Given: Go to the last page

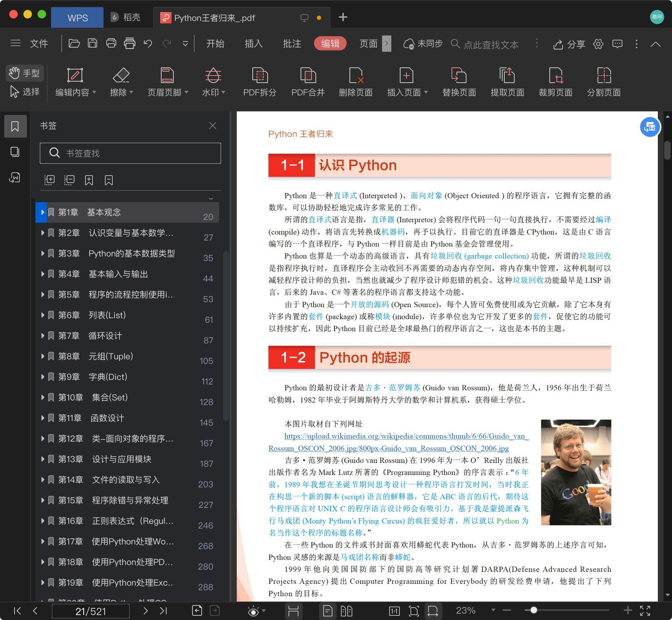Looking at the screenshot, I should click(x=163, y=610).
